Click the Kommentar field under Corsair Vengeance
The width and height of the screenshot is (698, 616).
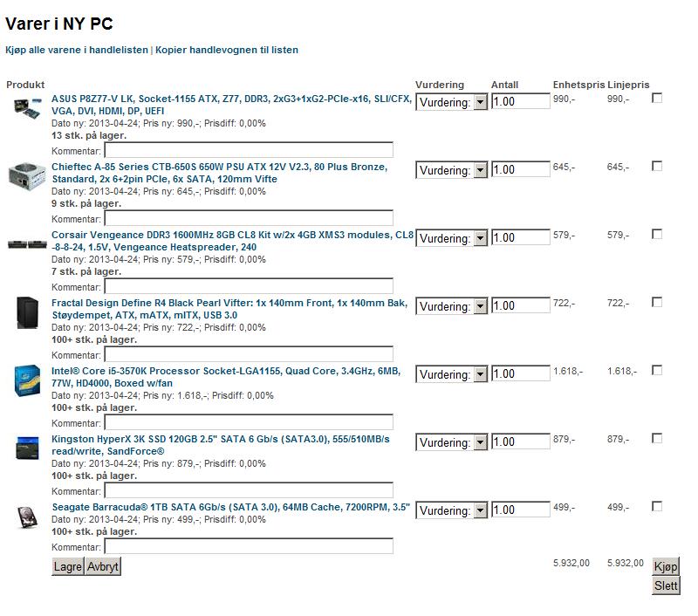(x=249, y=286)
